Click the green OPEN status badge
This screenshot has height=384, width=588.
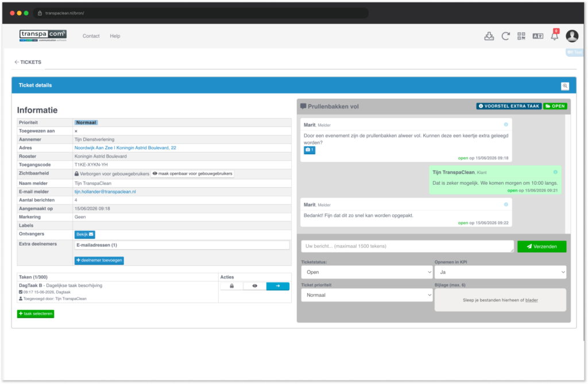[555, 106]
